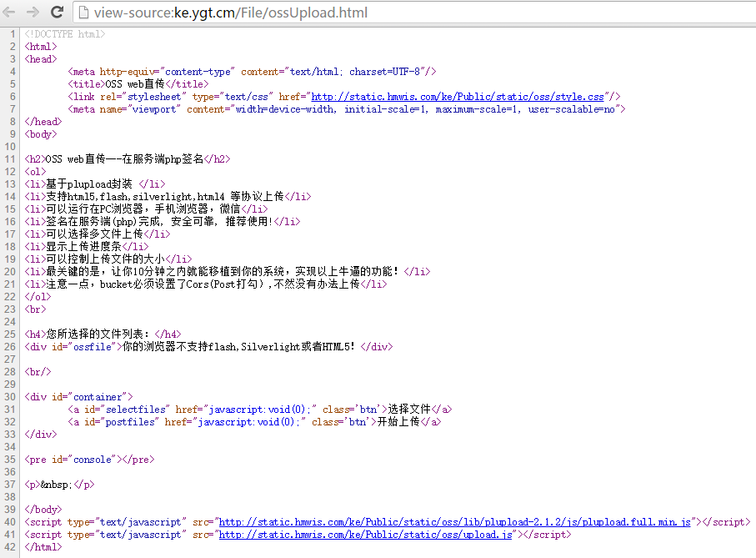Viewport: 756px width, 558px height.
Task: Open the style.css stylesheet link
Action: (458, 97)
